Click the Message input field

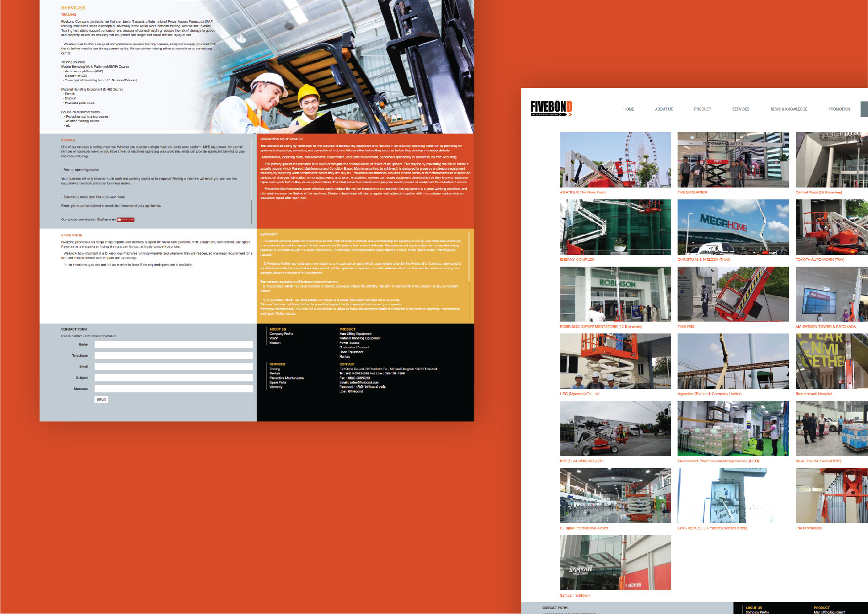coord(174,389)
